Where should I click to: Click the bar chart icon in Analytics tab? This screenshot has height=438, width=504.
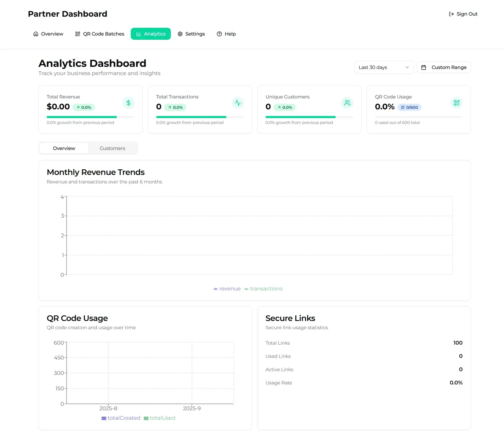[x=139, y=34]
